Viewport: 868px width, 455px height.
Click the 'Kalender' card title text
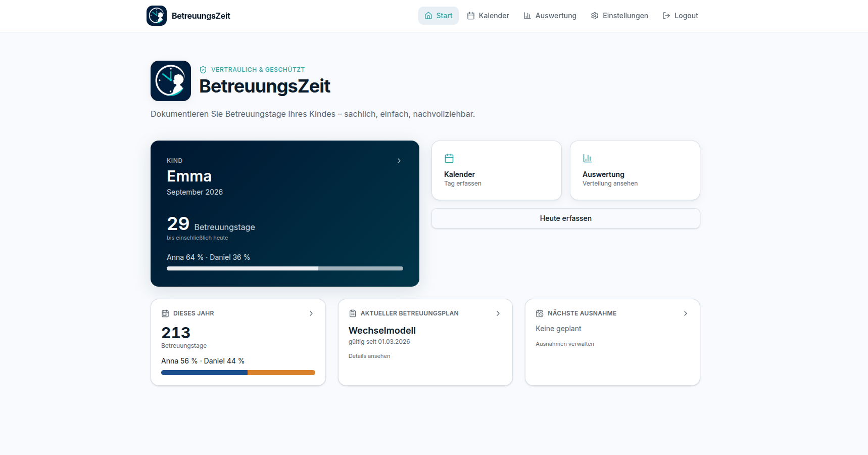point(459,174)
